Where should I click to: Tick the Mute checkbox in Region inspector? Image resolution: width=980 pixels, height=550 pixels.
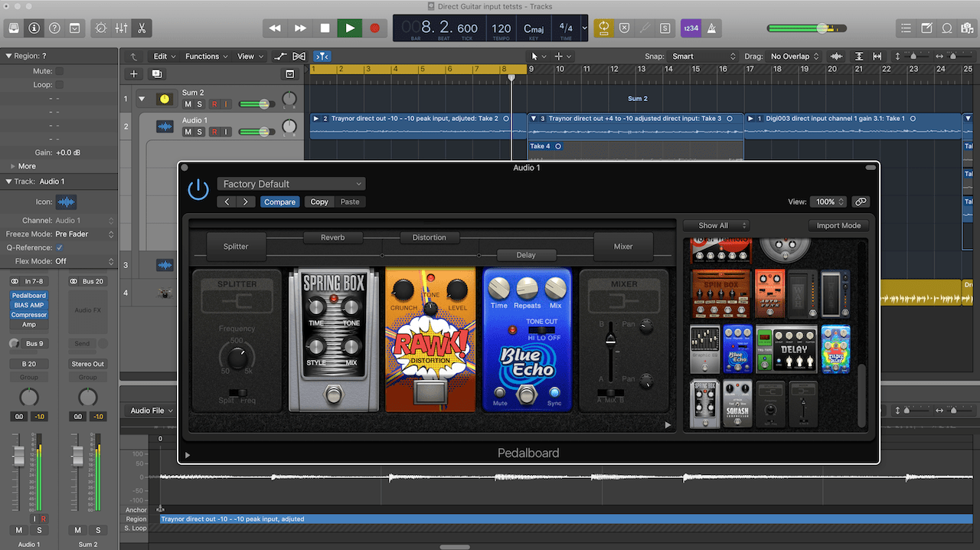click(59, 70)
